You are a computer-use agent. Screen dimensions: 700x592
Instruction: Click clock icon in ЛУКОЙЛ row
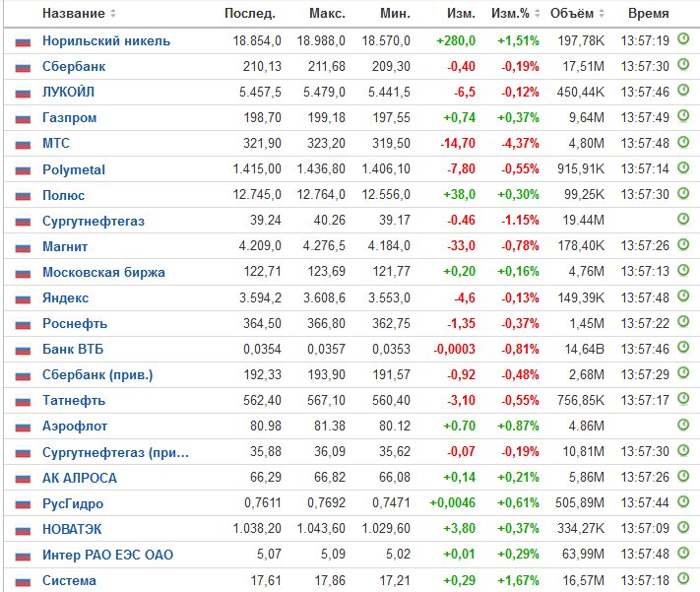683,91
